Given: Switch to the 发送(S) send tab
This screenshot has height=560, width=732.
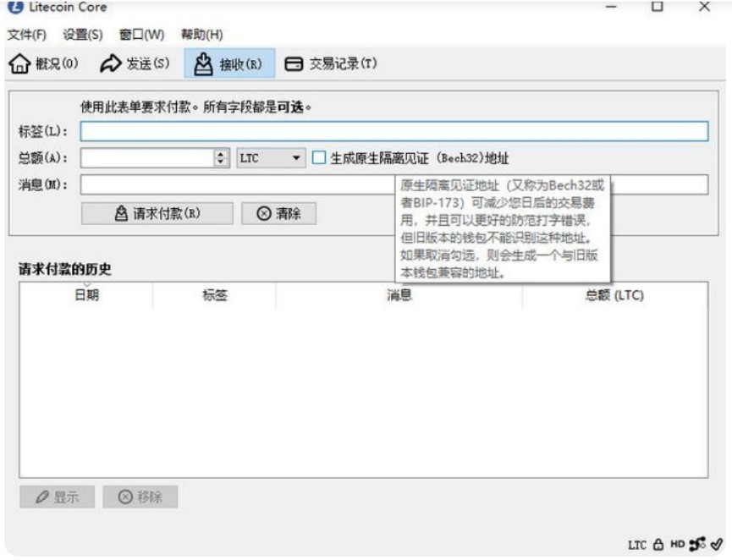Looking at the screenshot, I should coord(135,63).
